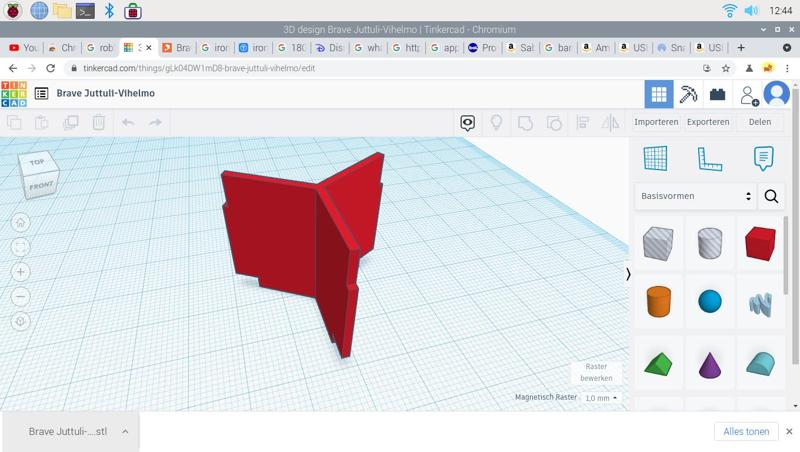The width and height of the screenshot is (800, 452).
Task: Expand the downloaded stl file options chevron
Action: point(125,432)
